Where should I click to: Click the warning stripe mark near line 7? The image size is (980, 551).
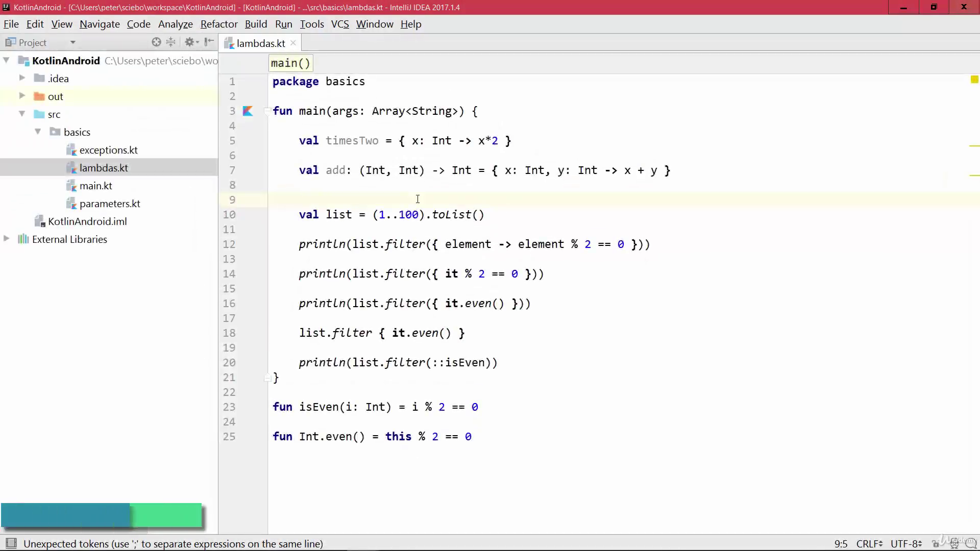pos(974,176)
